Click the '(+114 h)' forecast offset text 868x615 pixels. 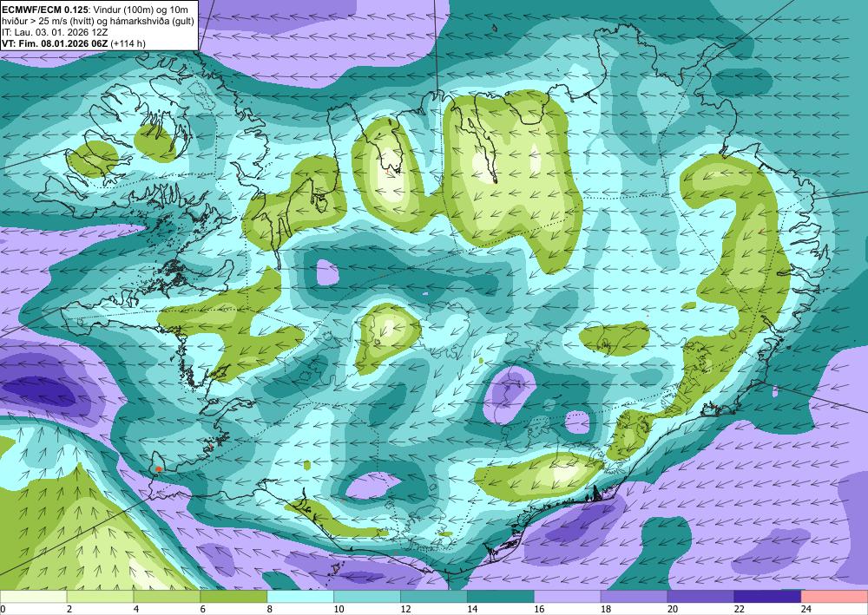coord(128,43)
